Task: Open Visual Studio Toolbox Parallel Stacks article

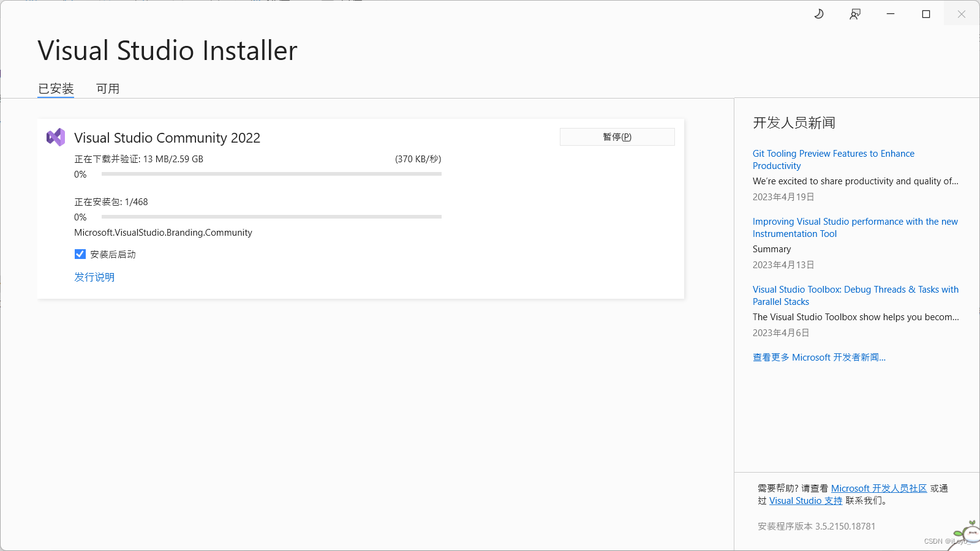Action: (856, 296)
